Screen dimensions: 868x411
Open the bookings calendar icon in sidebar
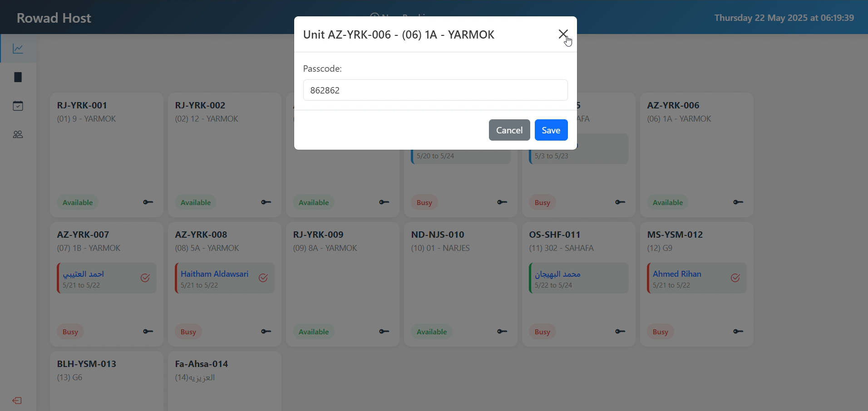coord(18,106)
